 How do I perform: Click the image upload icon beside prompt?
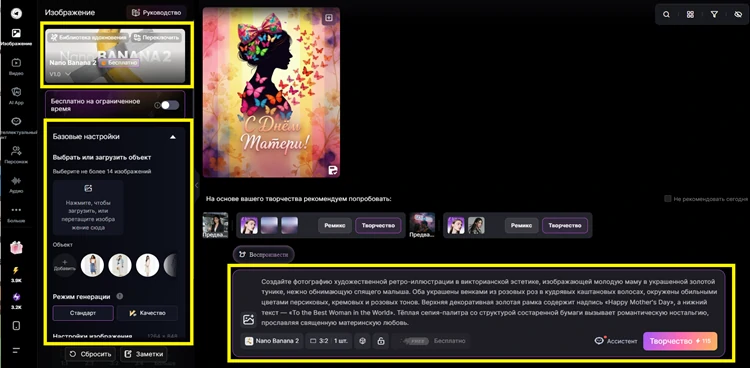[248, 320]
